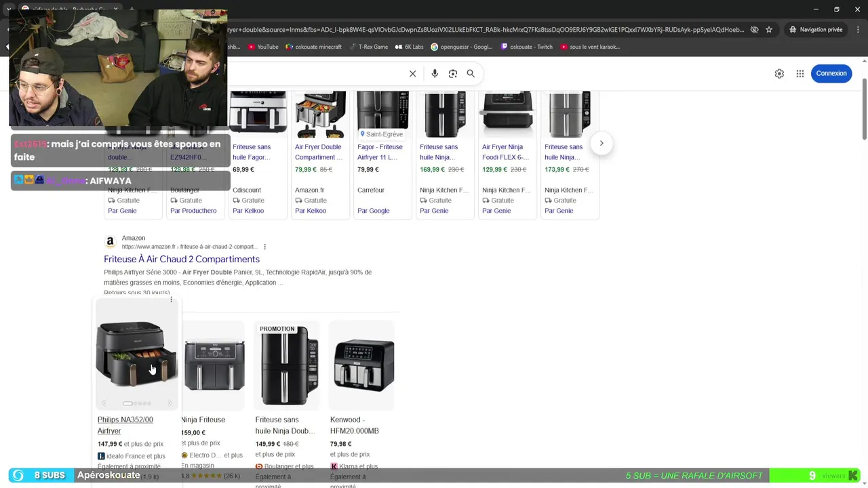The width and height of the screenshot is (868, 488).
Task: Open Chrome's three-dot menu
Action: [857, 30]
